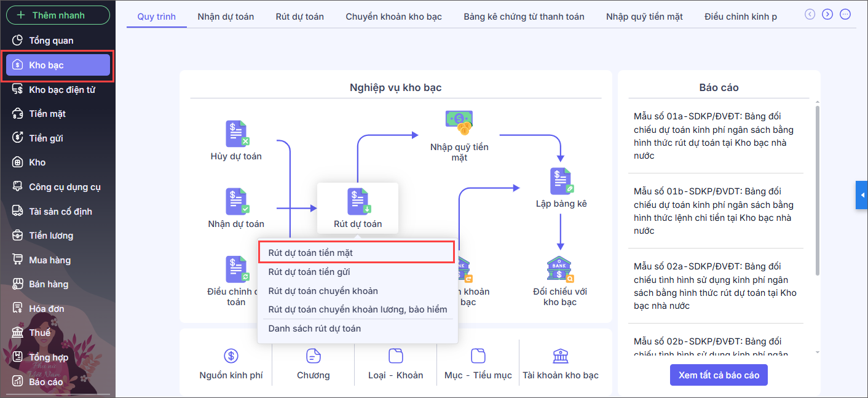Open Tài sản cố định sidebar icon

(18, 212)
